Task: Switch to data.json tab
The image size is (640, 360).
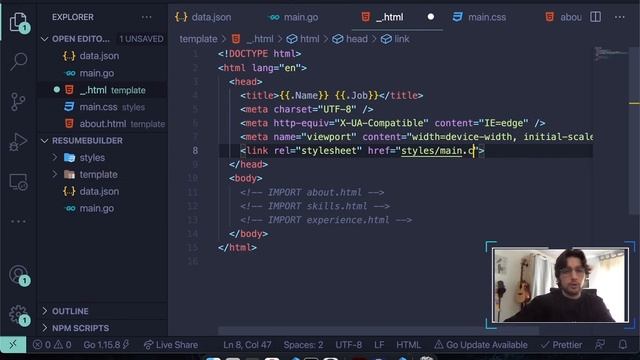Action: 203,17
